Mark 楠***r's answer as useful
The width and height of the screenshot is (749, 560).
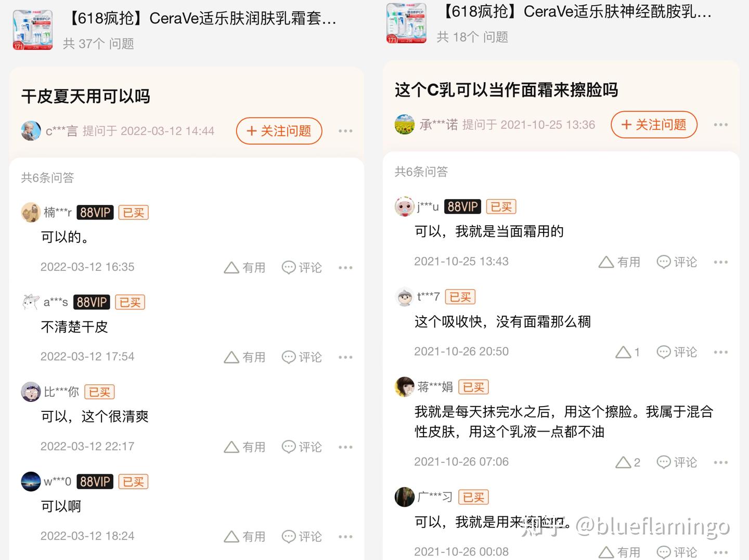tap(244, 268)
